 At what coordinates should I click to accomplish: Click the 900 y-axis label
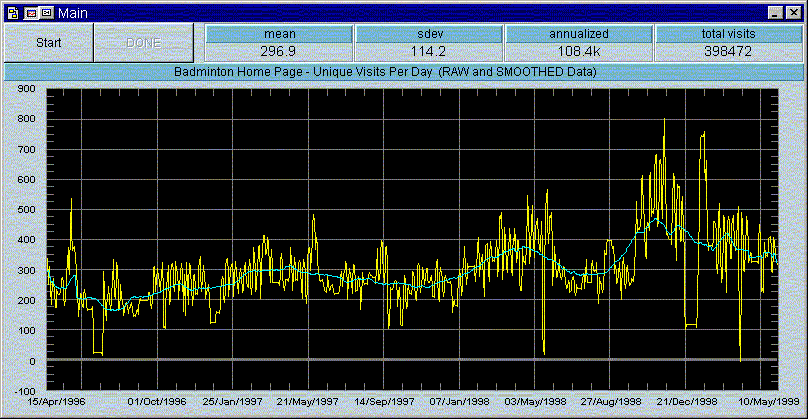(26, 89)
